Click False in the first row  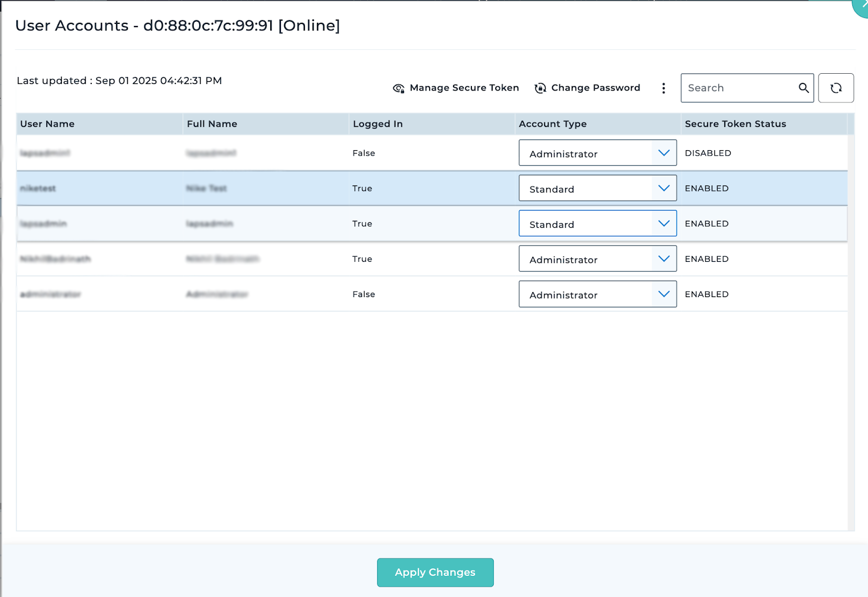(363, 153)
